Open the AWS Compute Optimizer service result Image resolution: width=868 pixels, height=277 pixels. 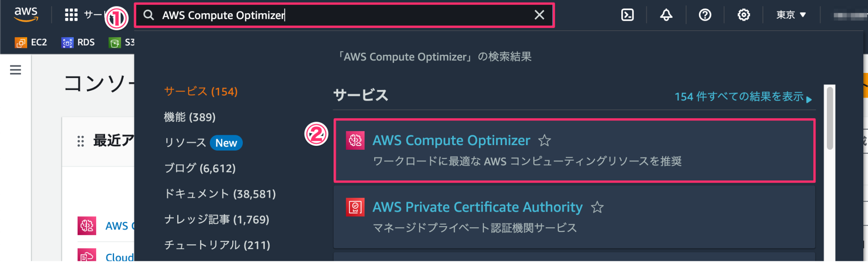tap(451, 140)
